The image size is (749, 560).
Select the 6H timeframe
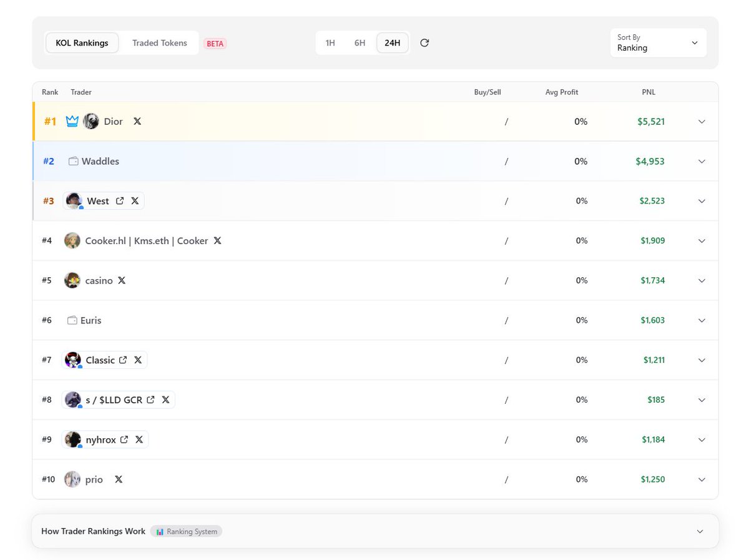[360, 43]
